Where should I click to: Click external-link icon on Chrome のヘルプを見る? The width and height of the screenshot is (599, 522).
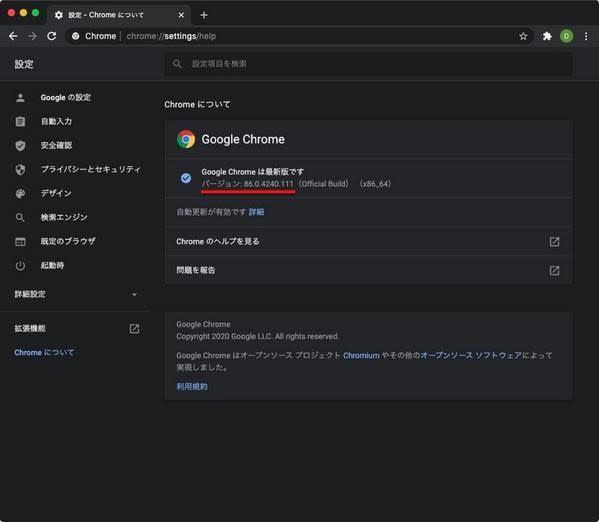(x=554, y=242)
